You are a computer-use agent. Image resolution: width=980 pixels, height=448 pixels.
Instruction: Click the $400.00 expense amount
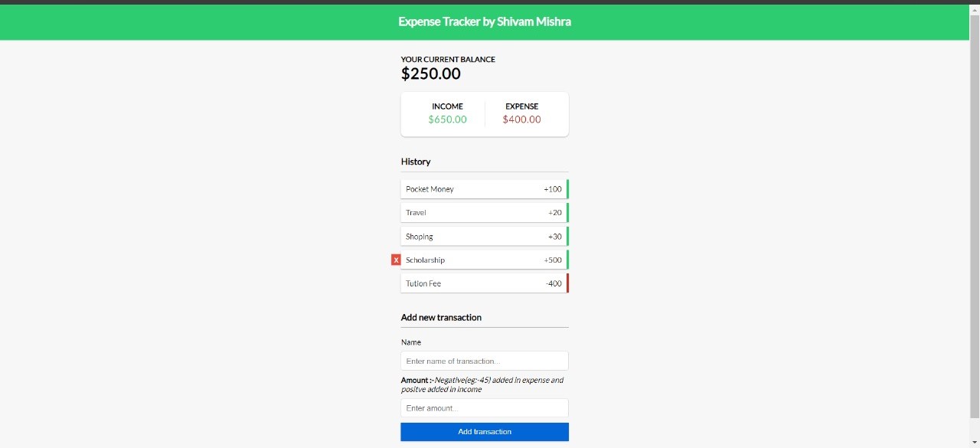[521, 119]
